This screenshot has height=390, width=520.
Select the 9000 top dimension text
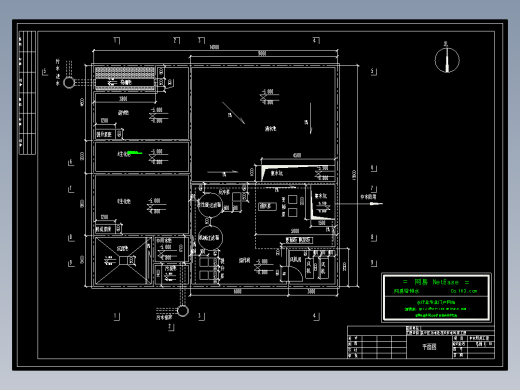(x=262, y=53)
